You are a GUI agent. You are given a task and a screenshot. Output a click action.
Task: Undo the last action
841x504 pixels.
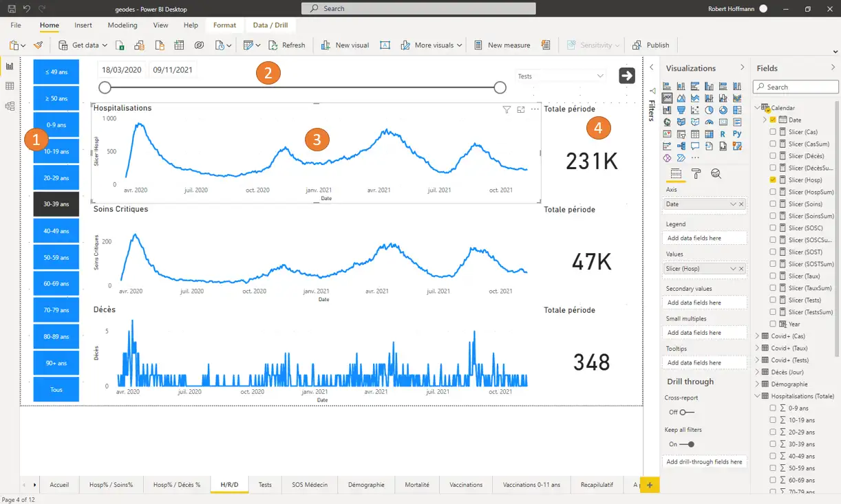(27, 9)
